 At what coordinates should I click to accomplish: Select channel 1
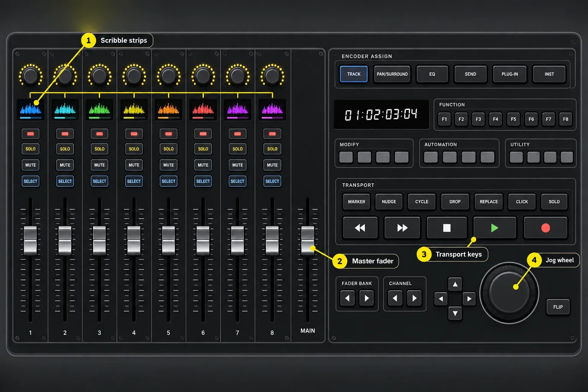(31, 181)
